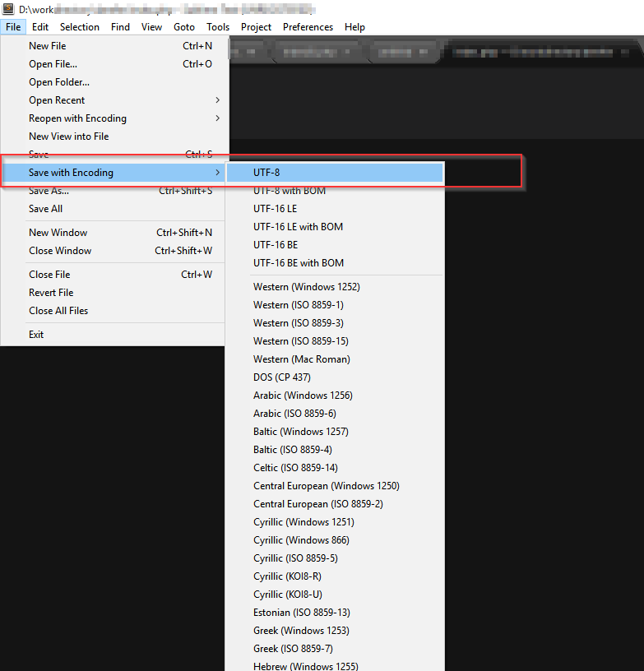Image resolution: width=644 pixels, height=671 pixels.
Task: Pick UTF-16 LE with BOM encoding
Action: tap(298, 227)
